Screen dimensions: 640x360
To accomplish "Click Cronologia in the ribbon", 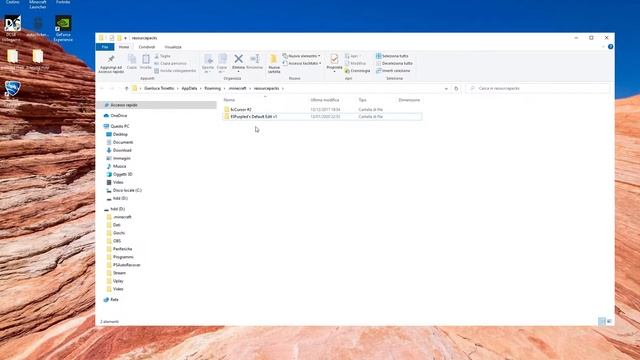I will tap(358, 71).
